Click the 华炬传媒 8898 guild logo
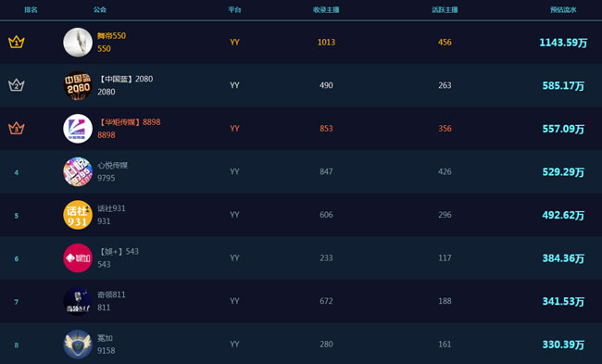The image size is (602, 364). pyautogui.click(x=78, y=129)
